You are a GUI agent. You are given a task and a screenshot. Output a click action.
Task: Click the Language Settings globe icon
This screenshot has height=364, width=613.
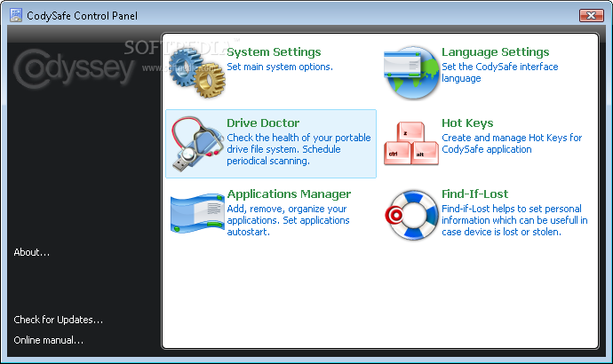tap(411, 73)
